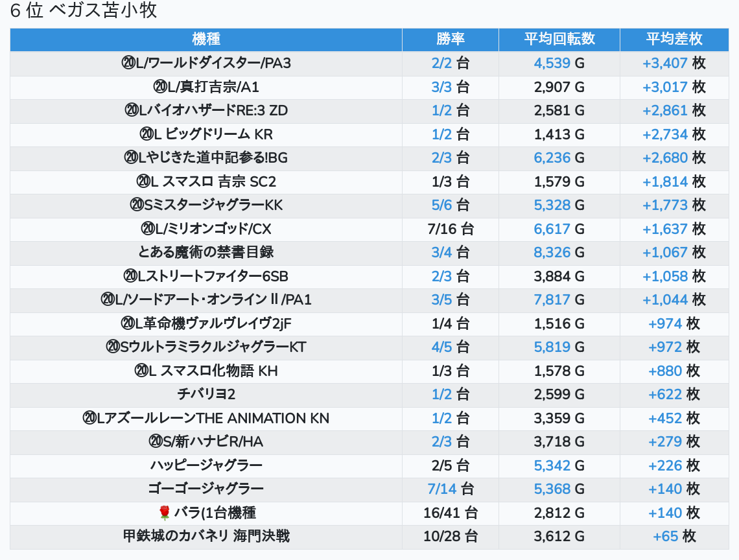Click the 勝率 column header

[450, 39]
